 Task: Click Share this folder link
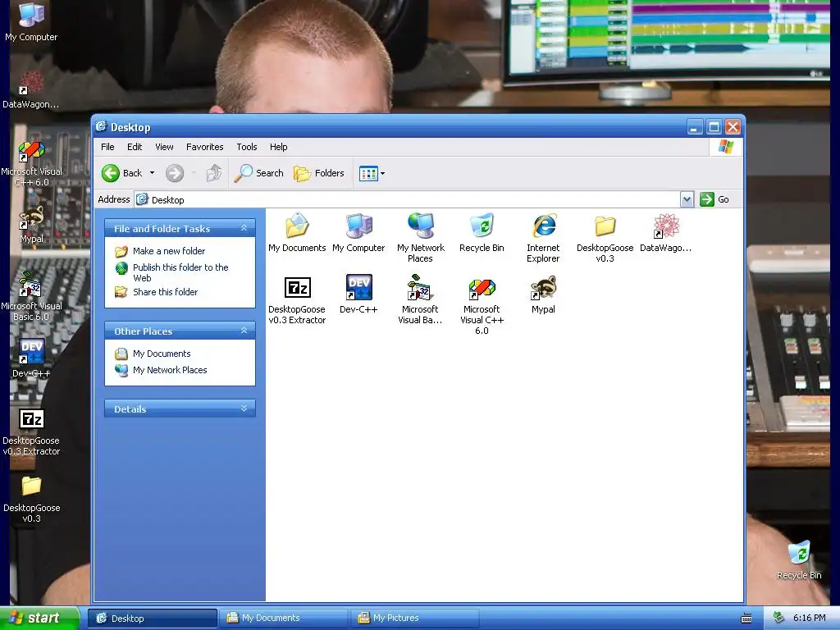[x=165, y=292]
